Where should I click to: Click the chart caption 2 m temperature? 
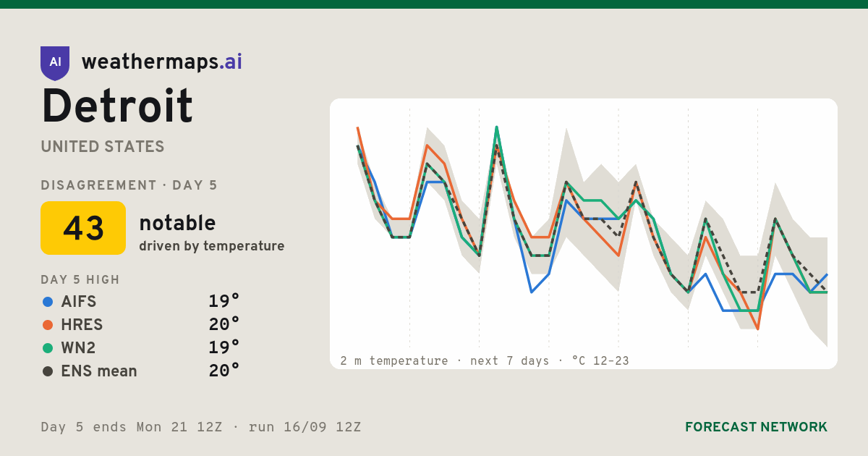tap(394, 360)
